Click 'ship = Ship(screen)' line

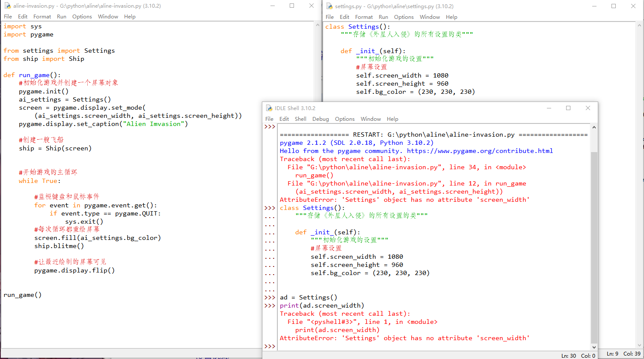point(55,148)
